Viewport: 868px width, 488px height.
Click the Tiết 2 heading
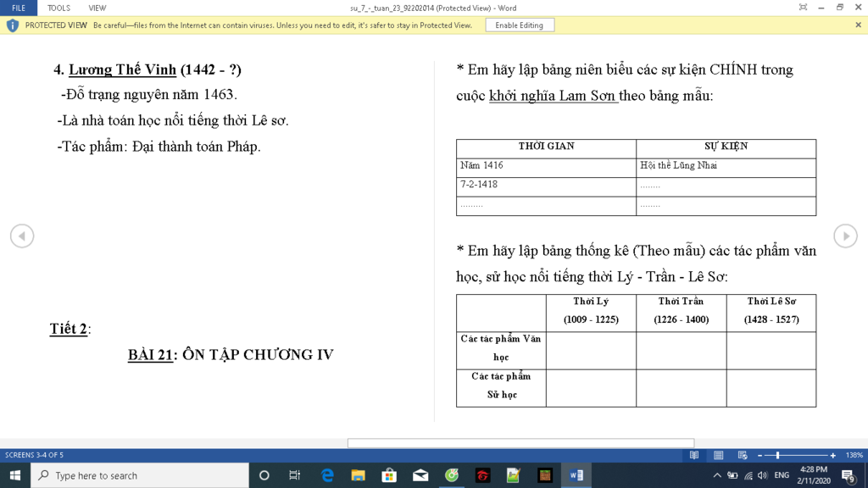coord(69,329)
